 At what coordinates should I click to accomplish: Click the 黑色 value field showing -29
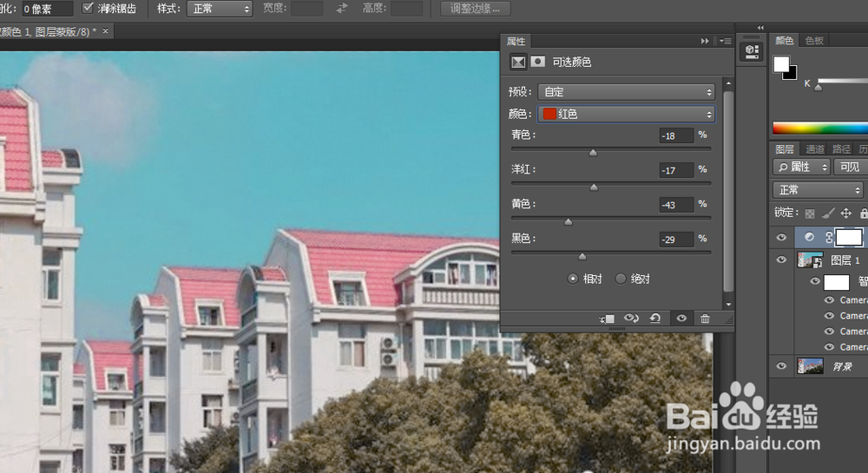coord(676,240)
